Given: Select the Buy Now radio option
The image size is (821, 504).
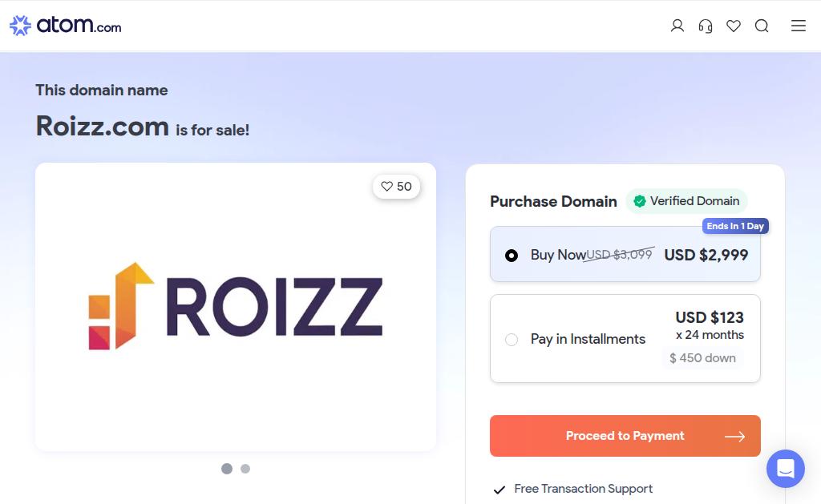Looking at the screenshot, I should point(512,256).
